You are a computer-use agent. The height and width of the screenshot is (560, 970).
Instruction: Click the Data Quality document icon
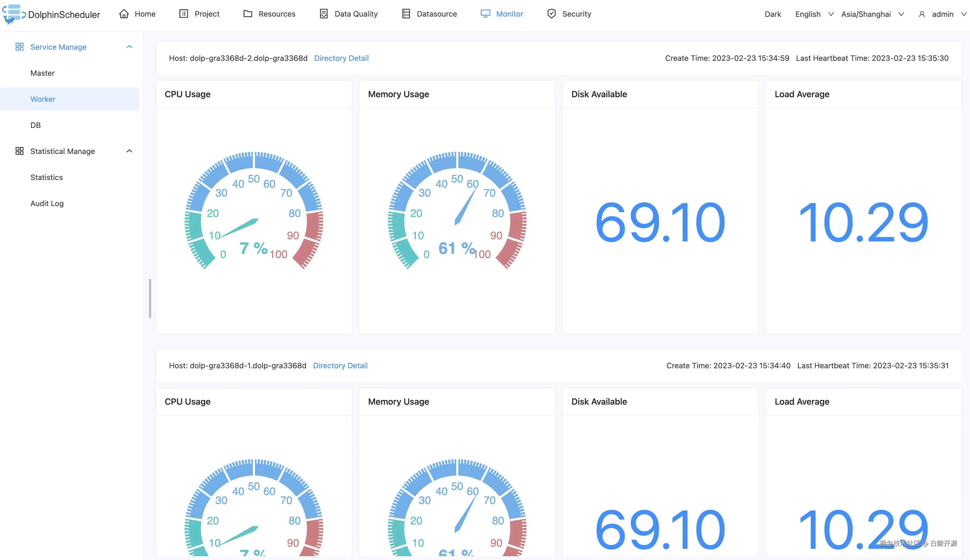pos(324,14)
